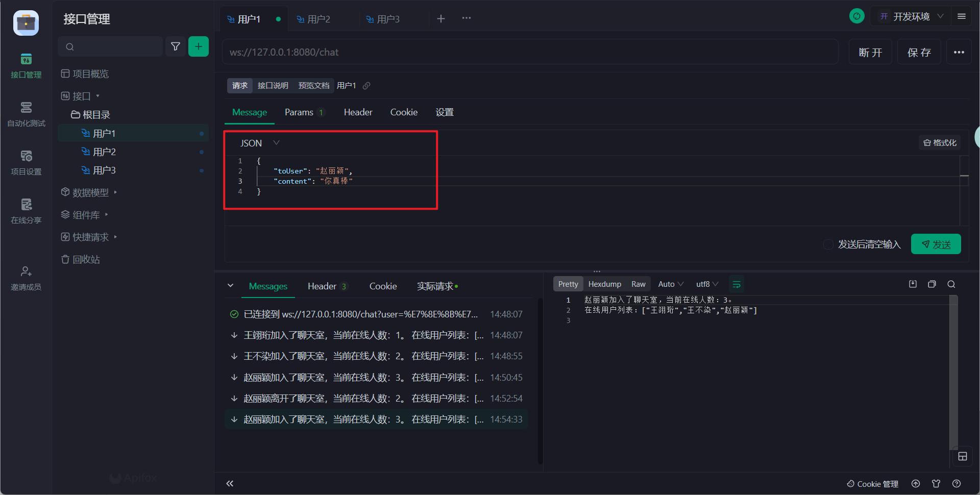Open the search icon in the response viewer
This screenshot has width=980, height=495.
[951, 284]
